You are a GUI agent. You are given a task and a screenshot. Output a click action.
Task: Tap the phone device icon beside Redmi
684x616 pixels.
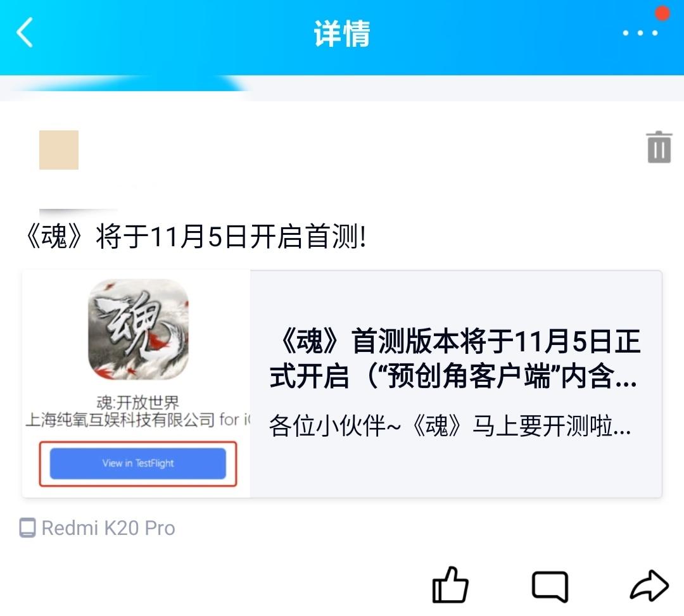point(27,528)
